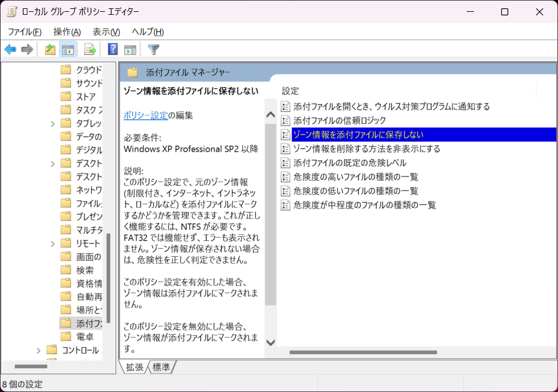Open the ファイル(F) menu

[x=24, y=32]
